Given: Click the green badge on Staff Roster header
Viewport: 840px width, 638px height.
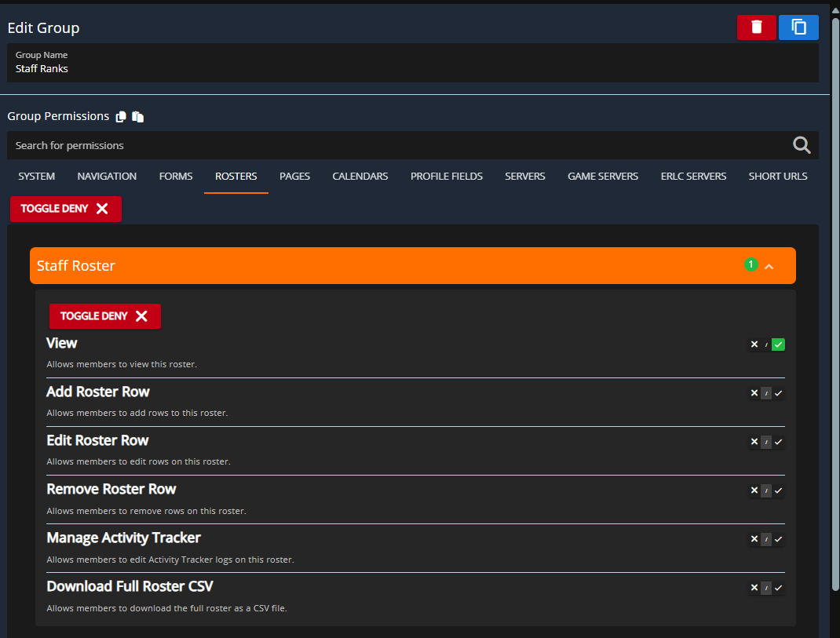Looking at the screenshot, I should pos(751,264).
